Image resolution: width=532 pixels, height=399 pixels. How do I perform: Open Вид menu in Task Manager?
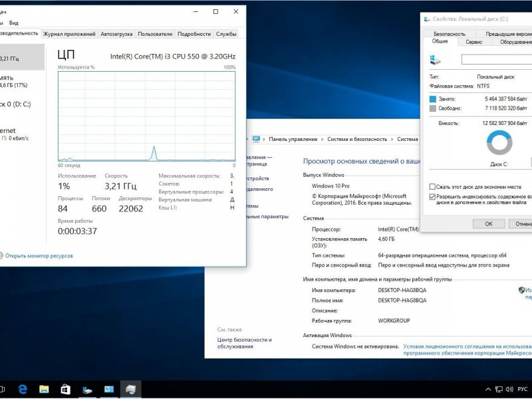coord(13,23)
